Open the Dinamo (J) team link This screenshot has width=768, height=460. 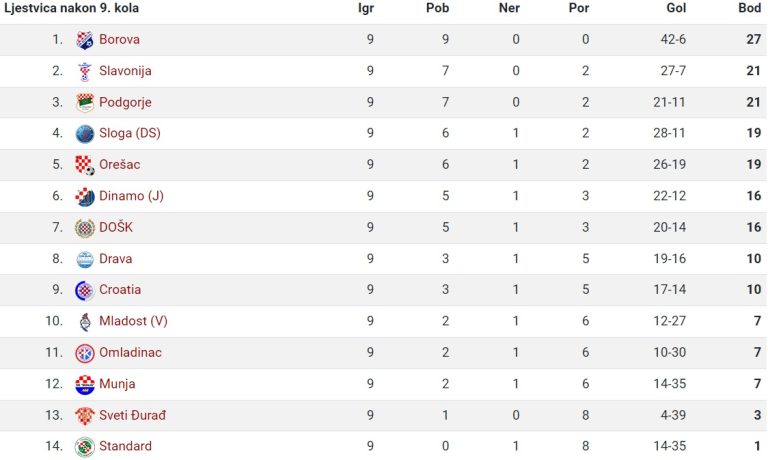(131, 196)
